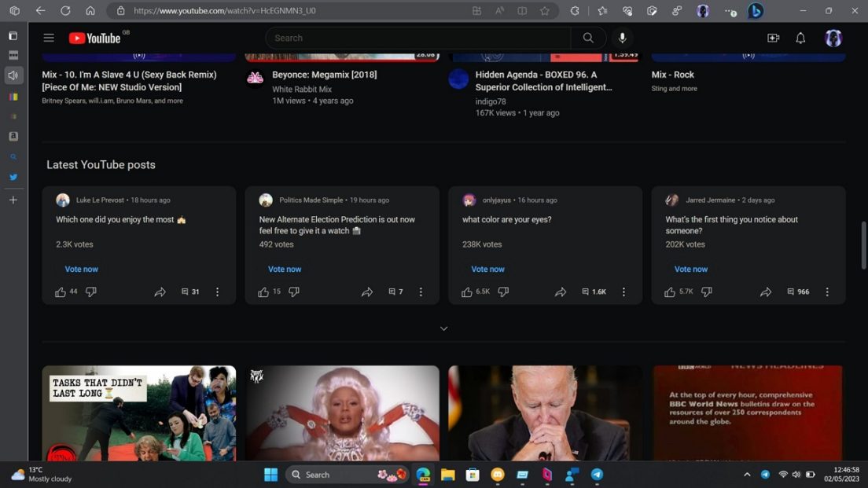Show hidden icons in the system tray
This screenshot has height=488, width=868.
pyautogui.click(x=746, y=474)
